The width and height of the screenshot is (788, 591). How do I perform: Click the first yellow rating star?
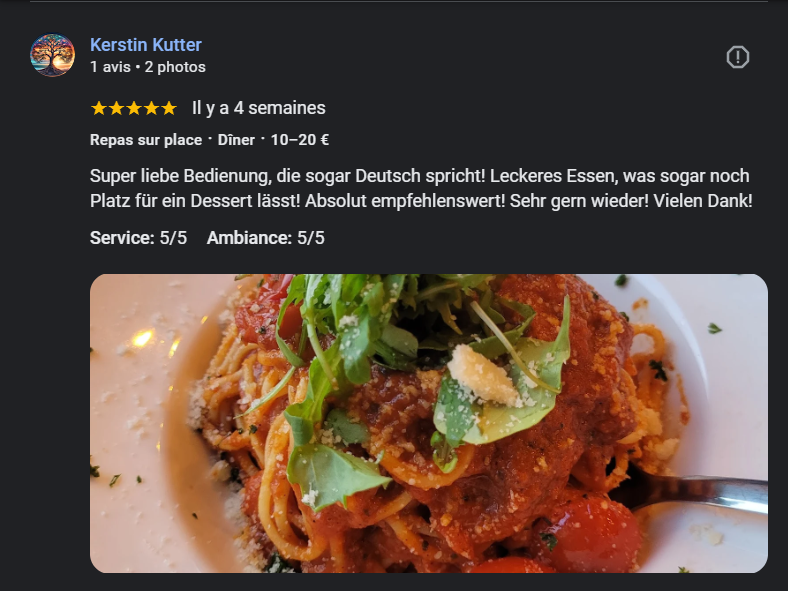(98, 108)
